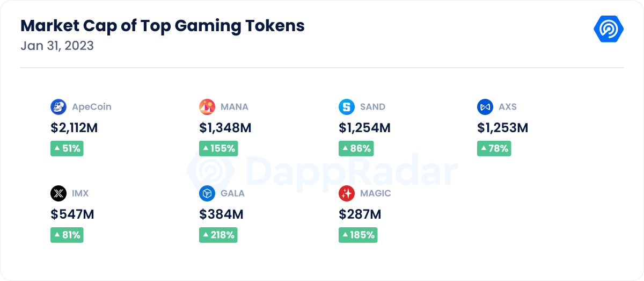
Task: Click the MAGIC token icon
Action: pos(347,193)
